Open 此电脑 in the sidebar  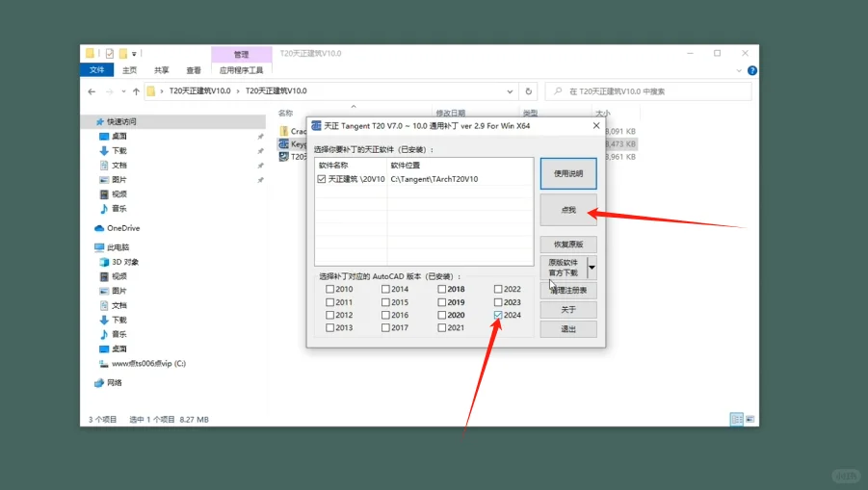click(x=112, y=247)
